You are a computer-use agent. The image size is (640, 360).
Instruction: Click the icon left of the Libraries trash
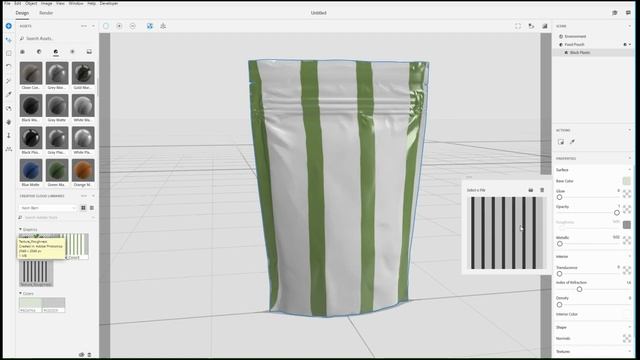(x=81, y=355)
